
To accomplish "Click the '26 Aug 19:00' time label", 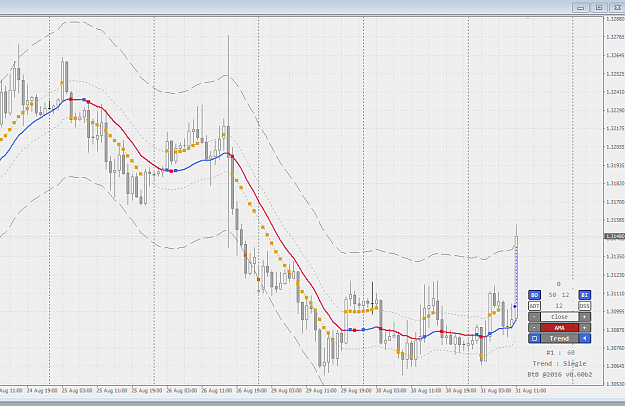I will [252, 391].
